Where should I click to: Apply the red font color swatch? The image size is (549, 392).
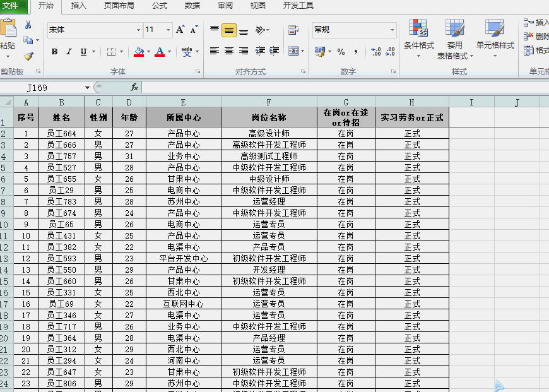(x=160, y=52)
